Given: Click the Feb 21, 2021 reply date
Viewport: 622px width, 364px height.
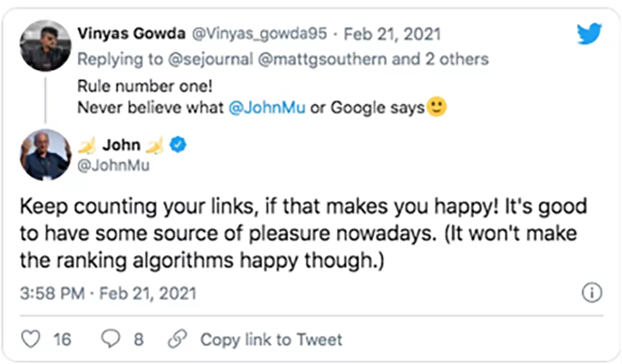Looking at the screenshot, I should [x=392, y=34].
